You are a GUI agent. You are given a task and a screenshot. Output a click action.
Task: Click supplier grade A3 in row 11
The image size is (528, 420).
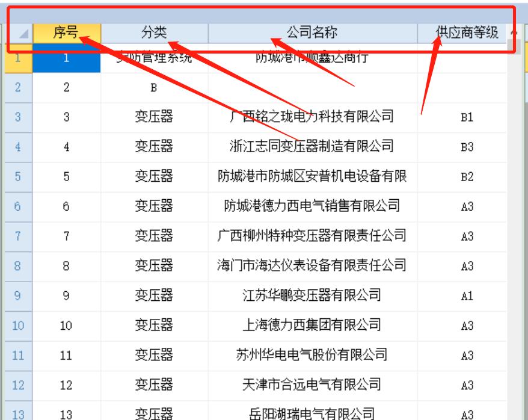pyautogui.click(x=462, y=356)
